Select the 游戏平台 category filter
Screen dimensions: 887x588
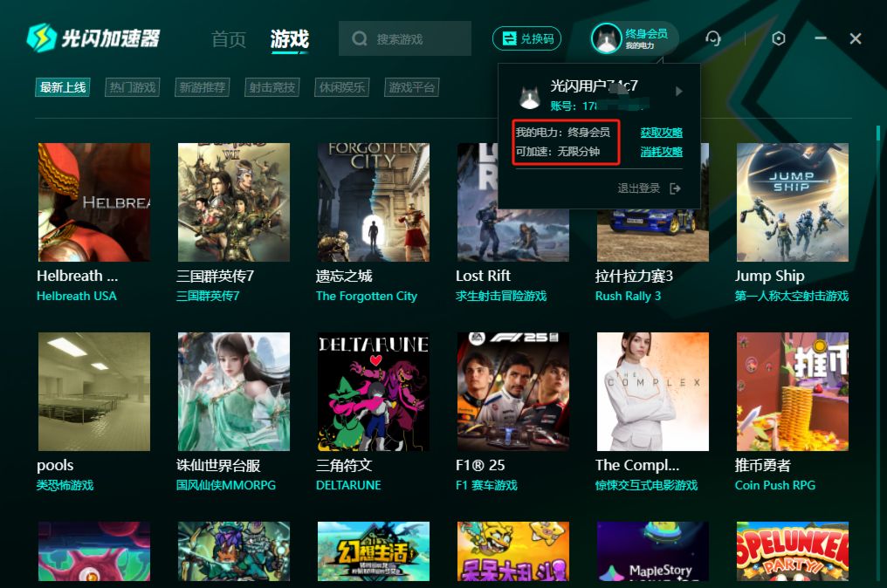[x=411, y=87]
